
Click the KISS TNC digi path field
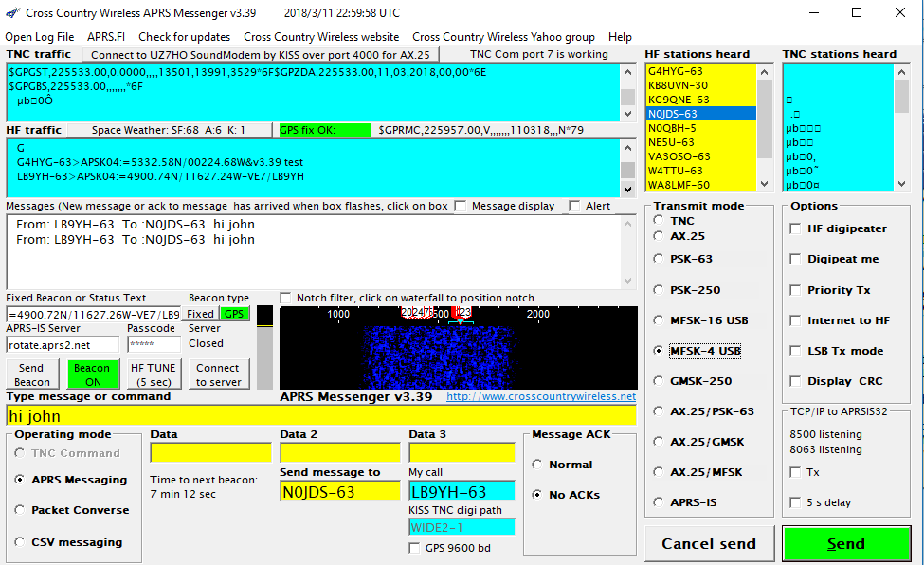[462, 527]
